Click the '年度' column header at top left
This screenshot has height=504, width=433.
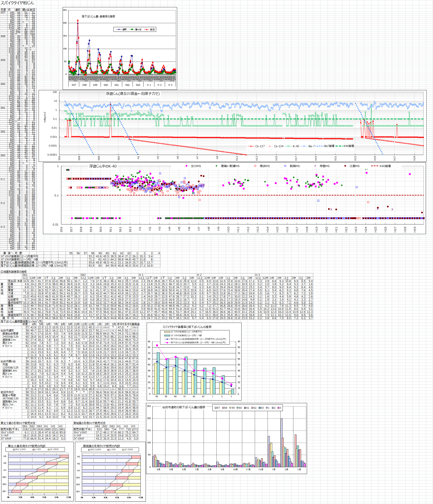[3, 10]
